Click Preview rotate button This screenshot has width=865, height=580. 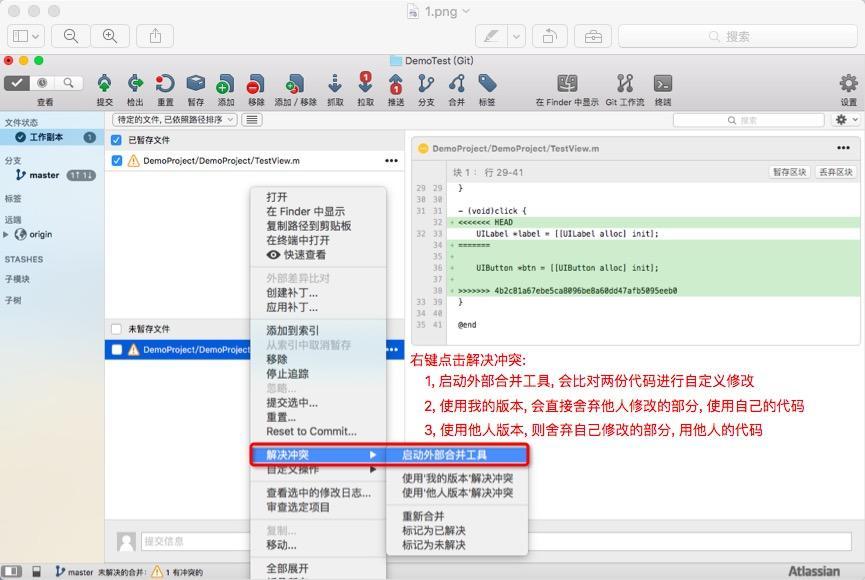point(549,36)
